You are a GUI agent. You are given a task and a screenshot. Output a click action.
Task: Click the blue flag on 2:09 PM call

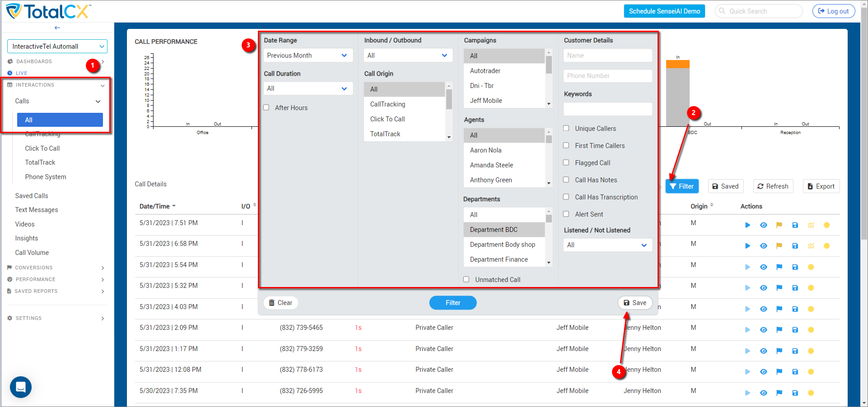779,330
